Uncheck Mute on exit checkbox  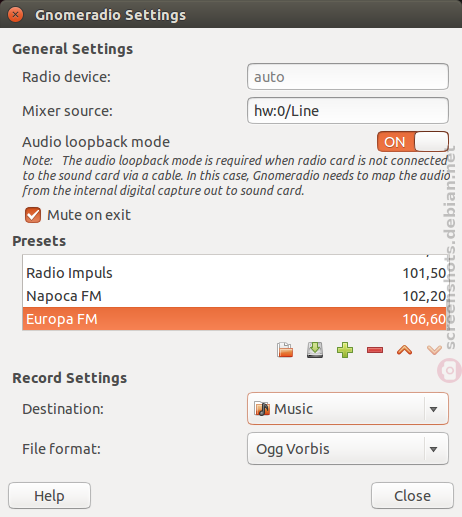point(33,215)
